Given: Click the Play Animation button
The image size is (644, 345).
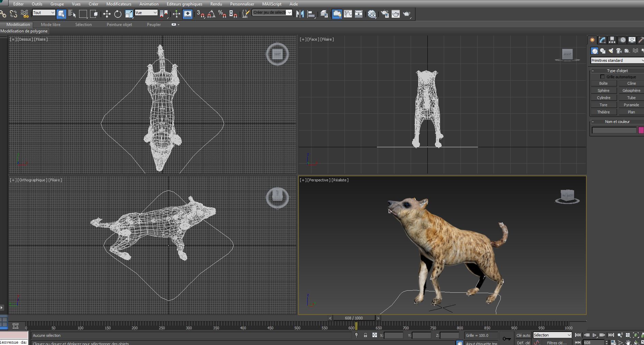Looking at the screenshot, I should pyautogui.click(x=594, y=335).
